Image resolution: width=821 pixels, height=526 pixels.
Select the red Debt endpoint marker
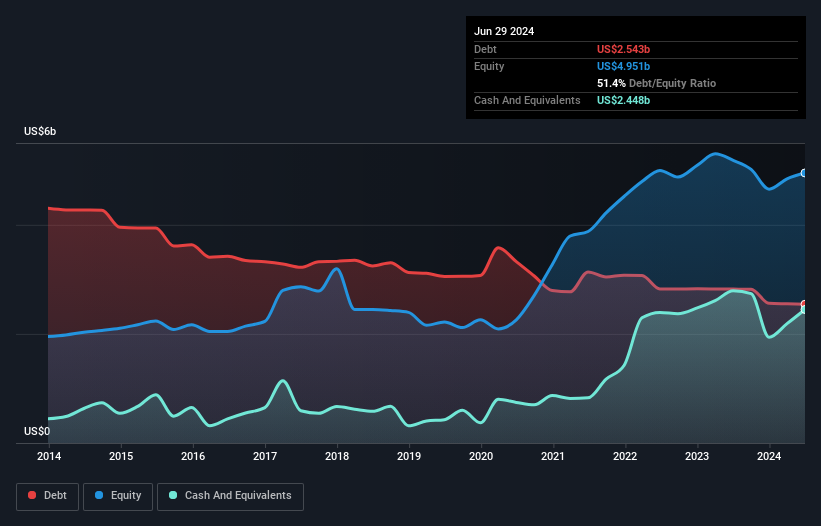[804, 304]
